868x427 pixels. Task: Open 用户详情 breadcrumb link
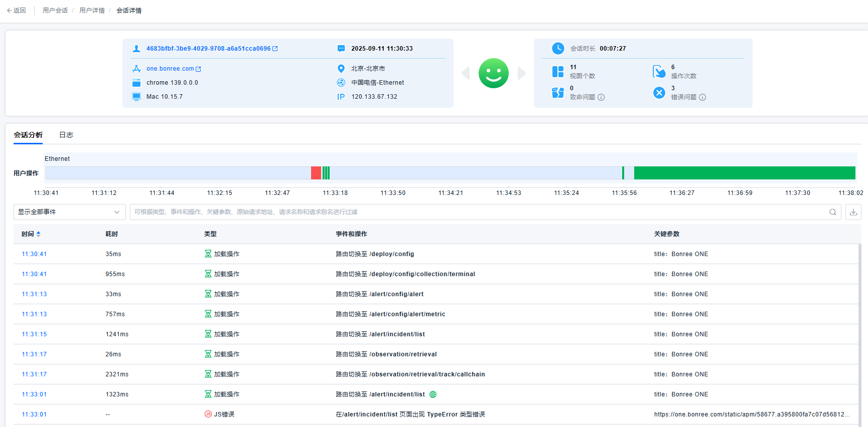pos(92,11)
